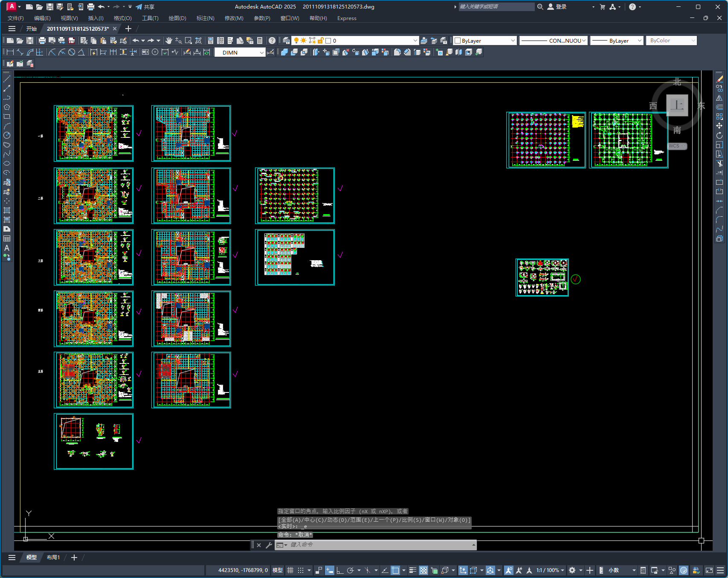Screen dimensions: 728x578
Task: Open the 编辑(E) menu
Action: click(x=42, y=18)
